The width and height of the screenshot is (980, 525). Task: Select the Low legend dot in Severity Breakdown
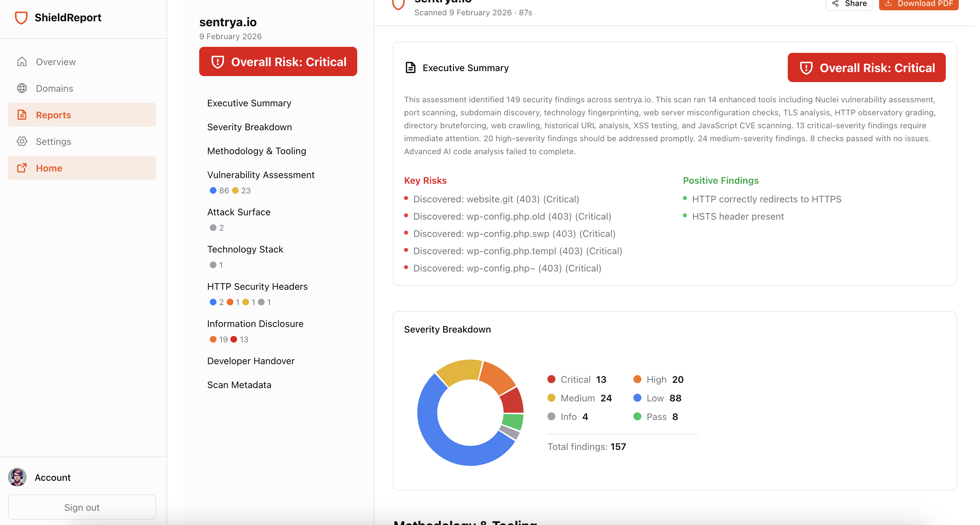[637, 398]
